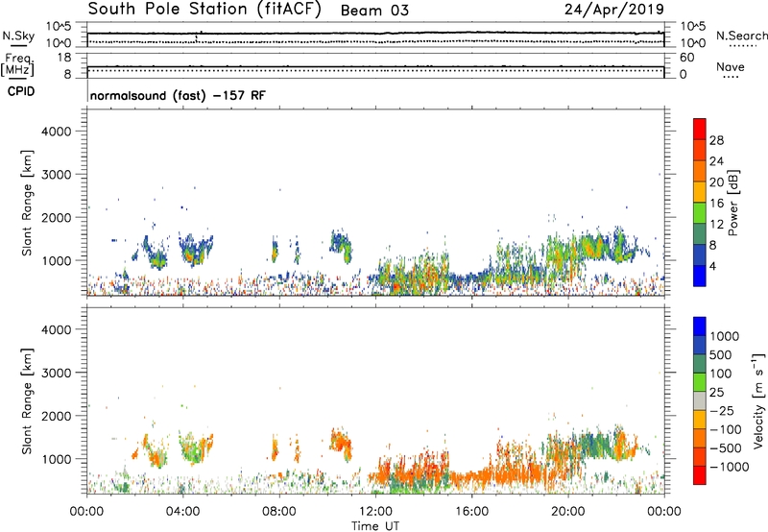Click 'normalsound (fast) -157 RF' text

click(178, 95)
